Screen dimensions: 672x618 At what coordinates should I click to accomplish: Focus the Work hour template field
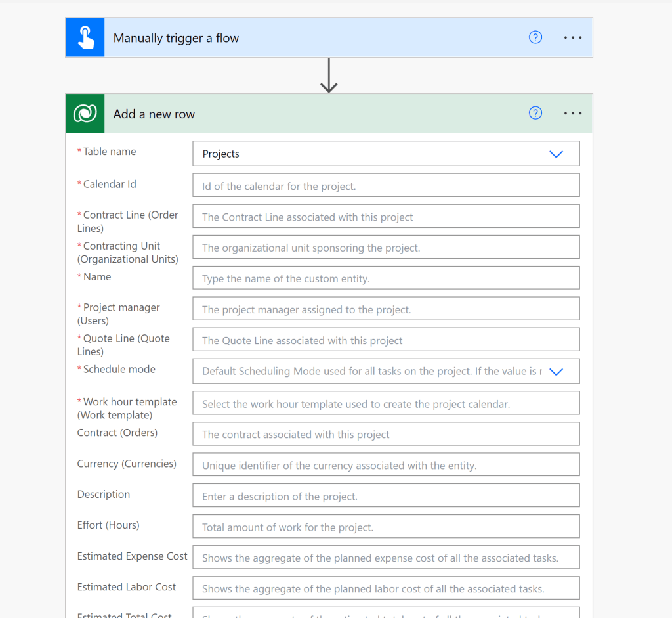(x=386, y=403)
